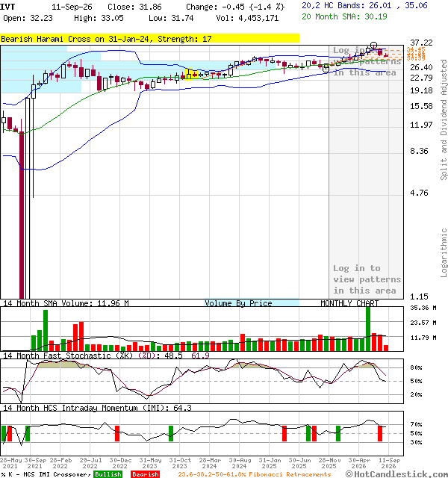Image resolution: width=448 pixels, height=478 pixels.
Task: Click the tallest green volume bar in 2026
Action: 368,329
